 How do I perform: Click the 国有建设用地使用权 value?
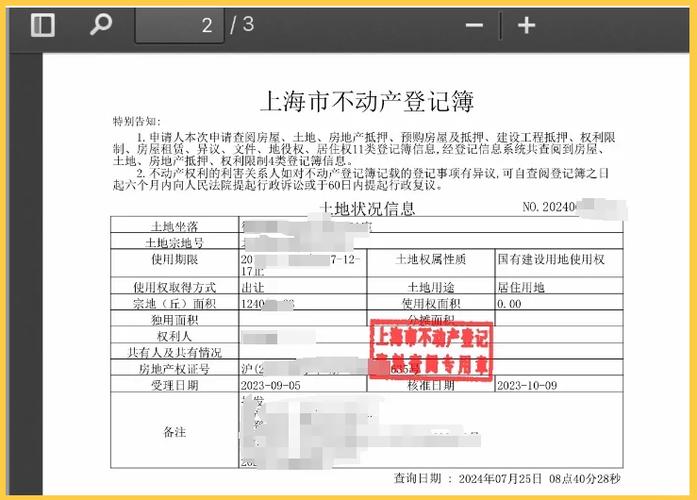(551, 259)
